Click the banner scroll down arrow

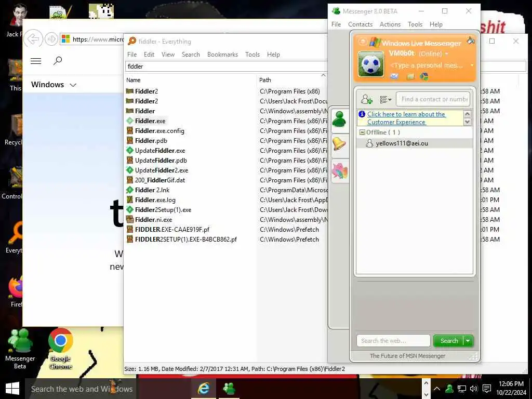[x=467, y=122]
